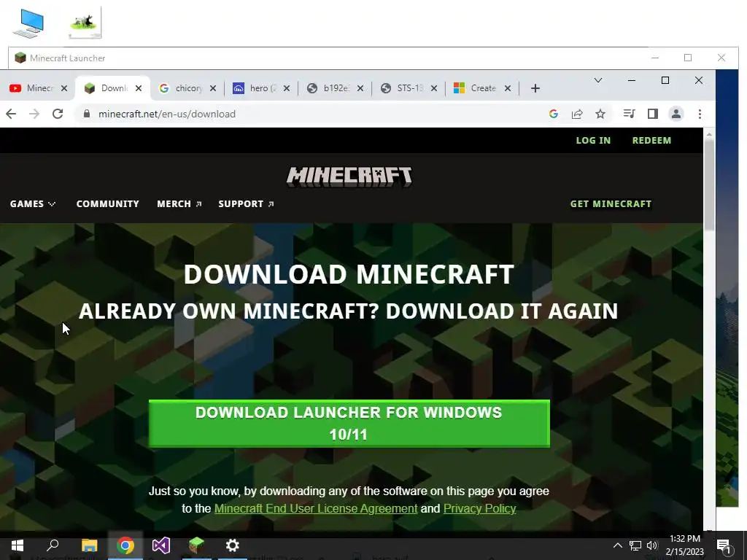Click the Minecraft logo
Image resolution: width=747 pixels, height=560 pixels.
pyautogui.click(x=349, y=176)
